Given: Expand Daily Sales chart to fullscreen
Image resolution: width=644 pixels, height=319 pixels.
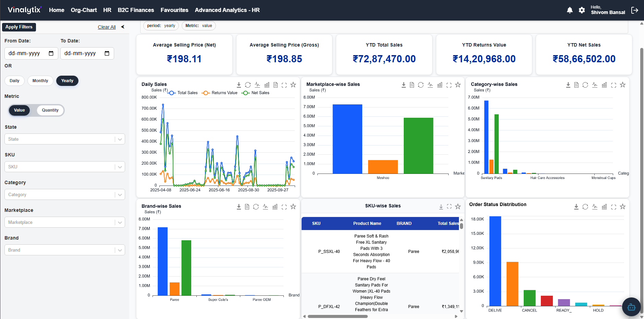Looking at the screenshot, I should 284,85.
